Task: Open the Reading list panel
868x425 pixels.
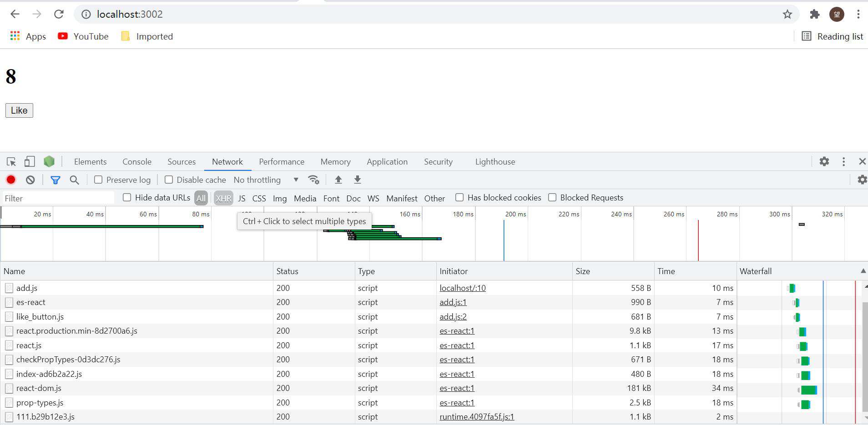Action: point(833,36)
